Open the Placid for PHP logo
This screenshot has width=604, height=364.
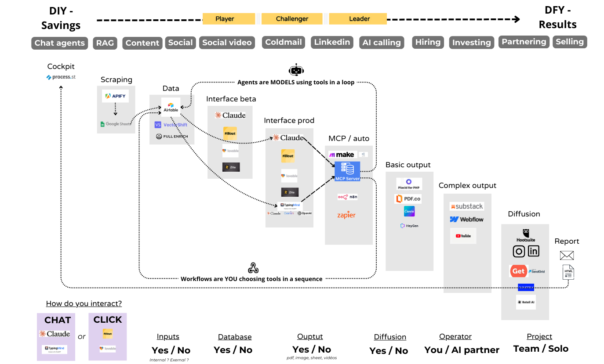409,184
